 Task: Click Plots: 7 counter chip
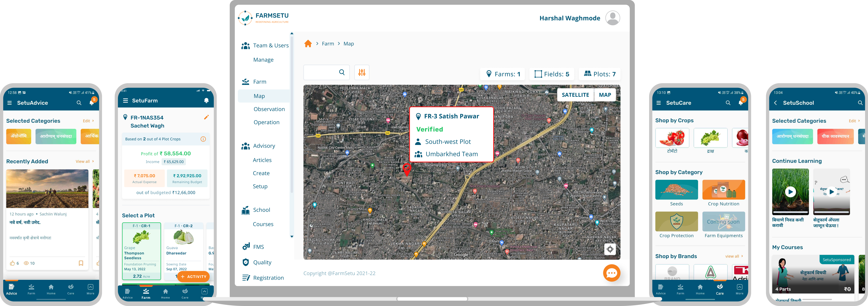[x=599, y=74]
